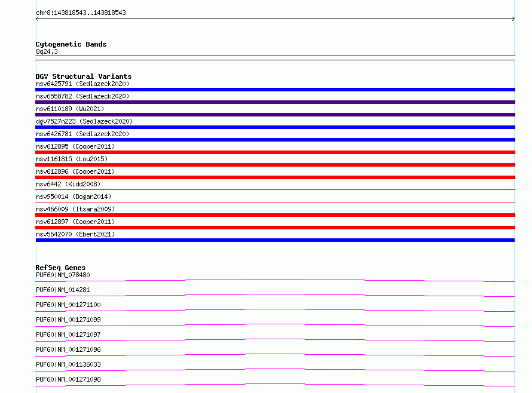Click the magenta gene line under NM_001271100
532x393 pixels.
click(275, 310)
